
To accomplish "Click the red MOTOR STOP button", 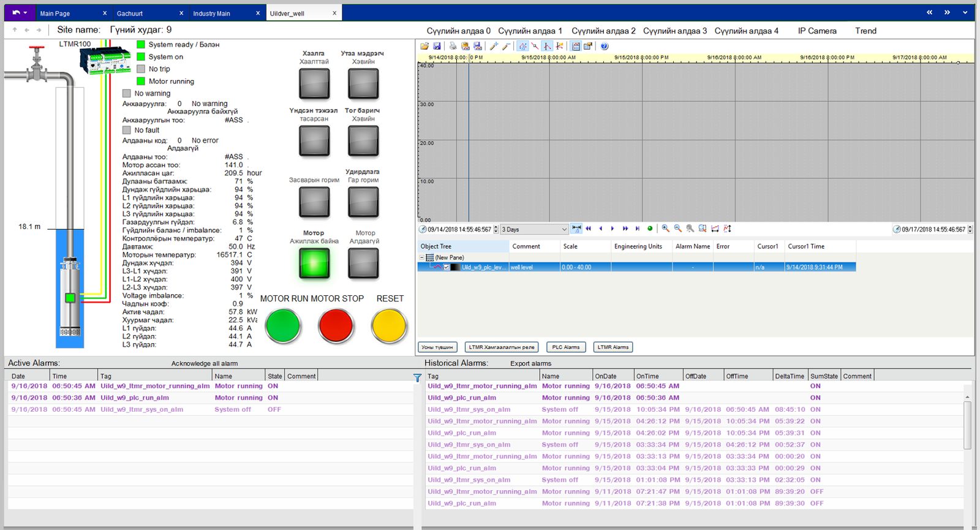I will click(336, 325).
